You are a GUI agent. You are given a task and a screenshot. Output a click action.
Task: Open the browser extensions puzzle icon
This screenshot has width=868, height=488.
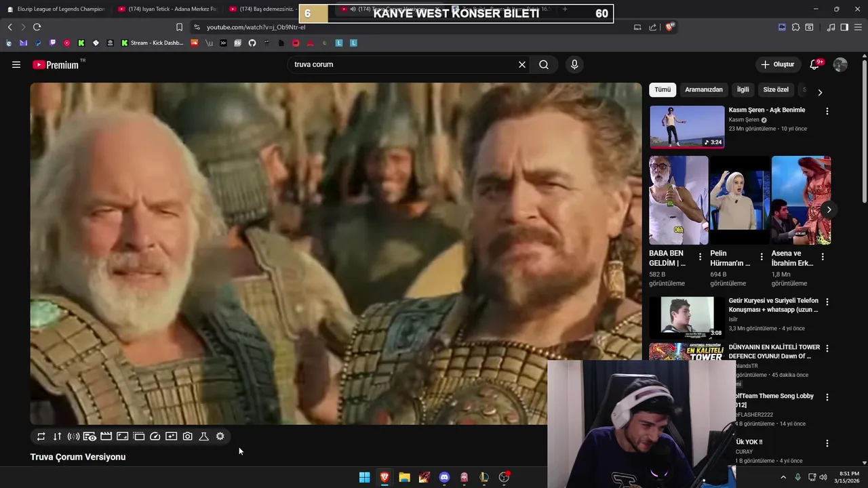click(x=796, y=27)
